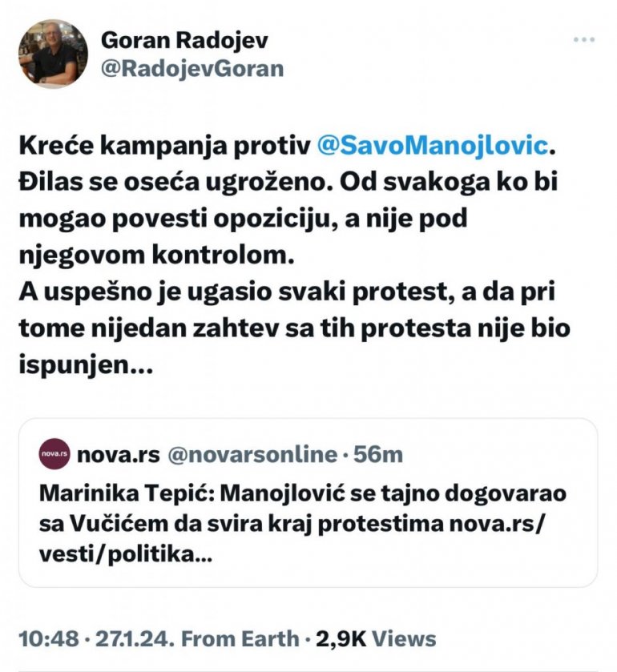
Task: Click the 10:48 post time
Action: point(50,638)
